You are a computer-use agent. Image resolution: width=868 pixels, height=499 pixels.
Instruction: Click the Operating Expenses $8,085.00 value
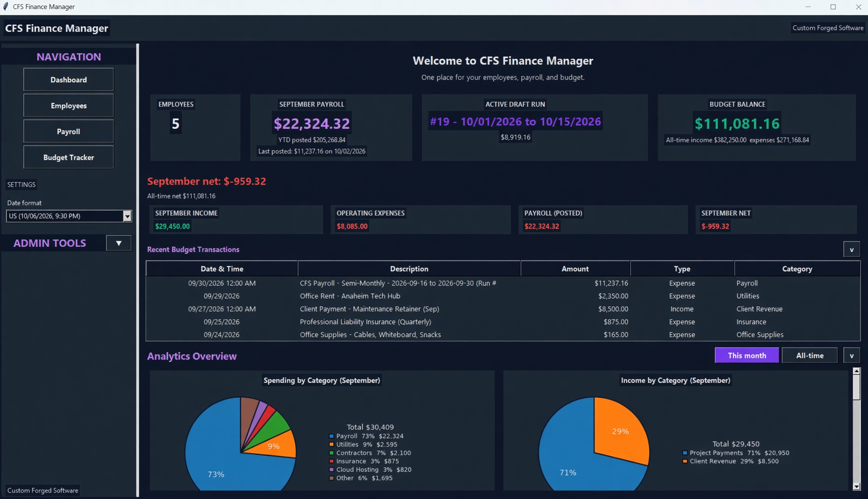coord(352,226)
